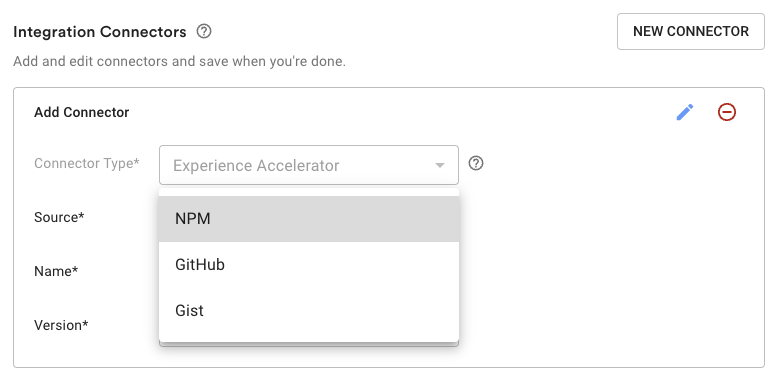Open the Connector Type combo box
Viewport: 777px width, 381px height.
[309, 165]
